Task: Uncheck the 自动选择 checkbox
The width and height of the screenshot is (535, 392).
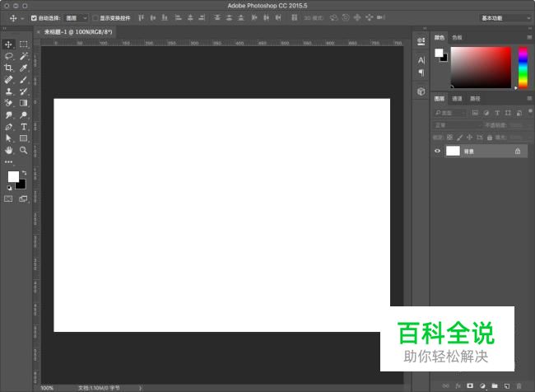Action: point(34,17)
